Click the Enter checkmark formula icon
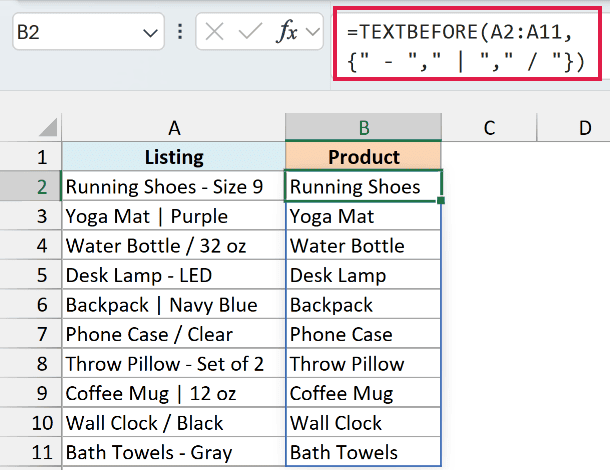 pyautogui.click(x=250, y=32)
